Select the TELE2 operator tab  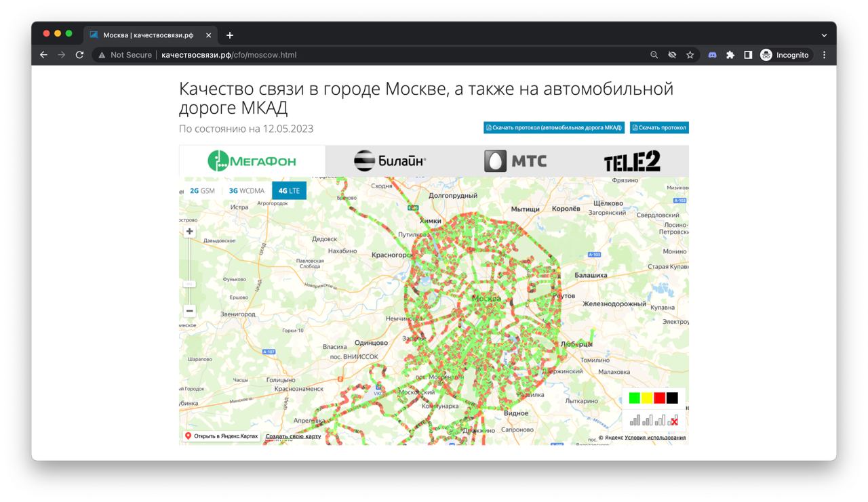pyautogui.click(x=632, y=161)
